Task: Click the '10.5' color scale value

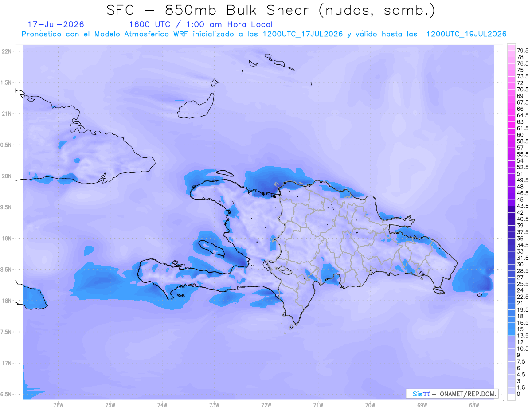Action: point(523,348)
